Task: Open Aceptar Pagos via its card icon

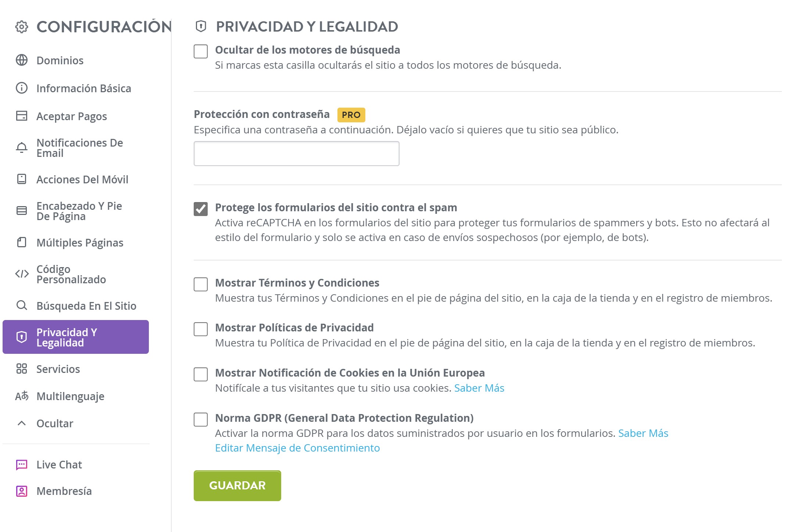Action: click(22, 116)
